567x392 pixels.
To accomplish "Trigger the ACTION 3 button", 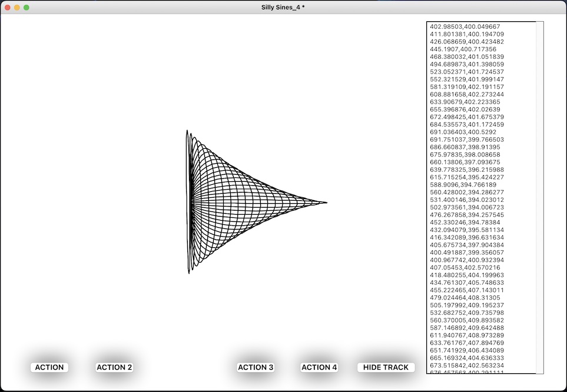I will [256, 367].
